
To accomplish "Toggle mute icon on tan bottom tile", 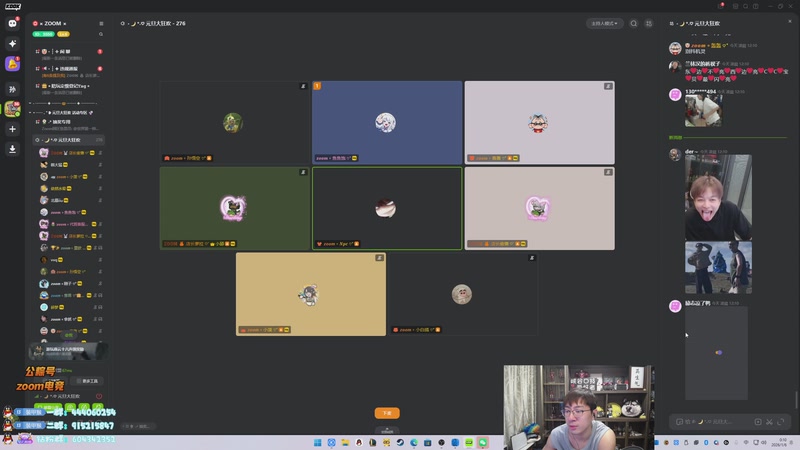I will [x=379, y=258].
